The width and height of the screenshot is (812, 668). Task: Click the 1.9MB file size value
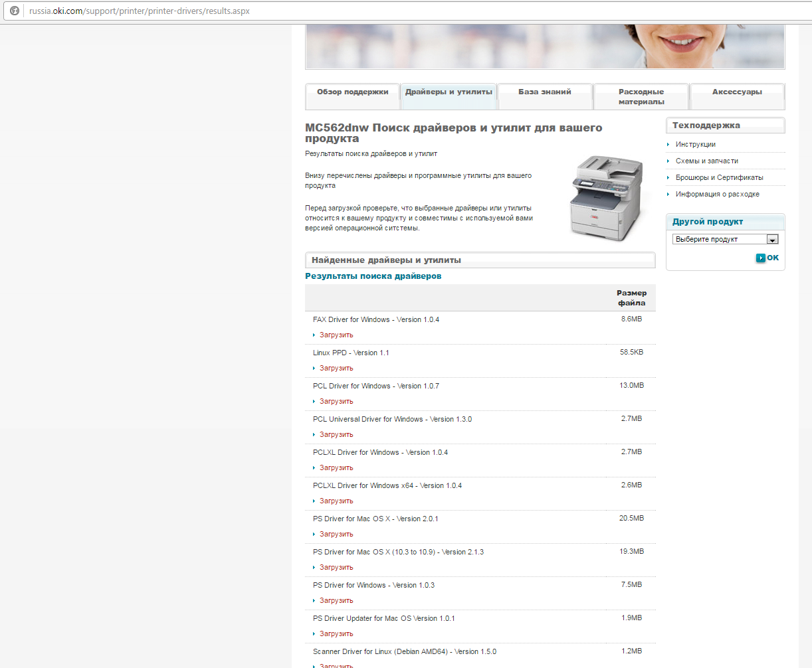[x=631, y=618]
